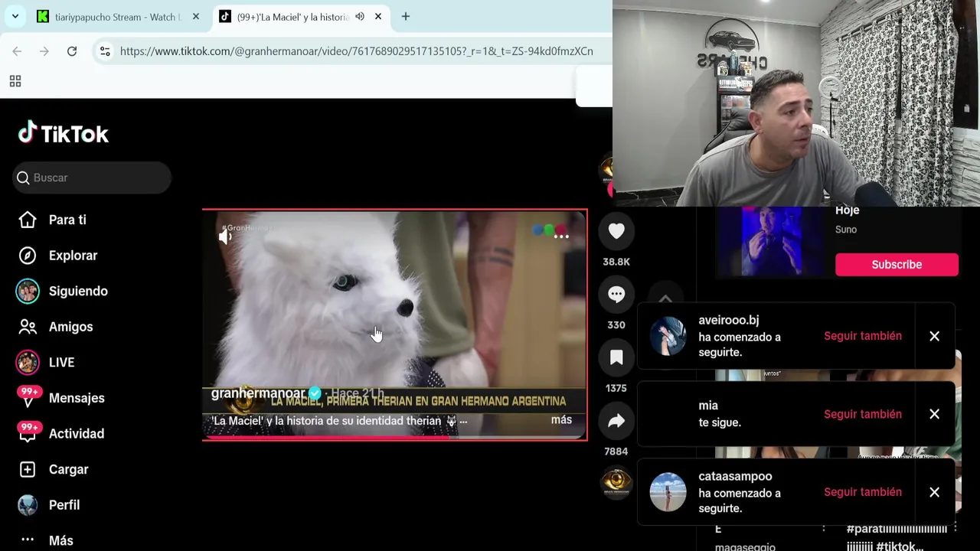The height and width of the screenshot is (551, 980).
Task: Close the TikTok browser tab
Action: [378, 17]
